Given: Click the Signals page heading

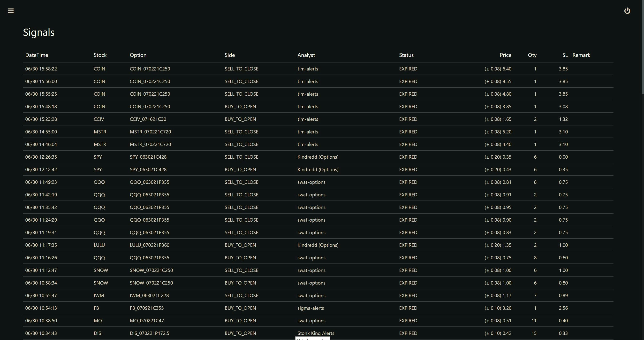Looking at the screenshot, I should point(39,32).
